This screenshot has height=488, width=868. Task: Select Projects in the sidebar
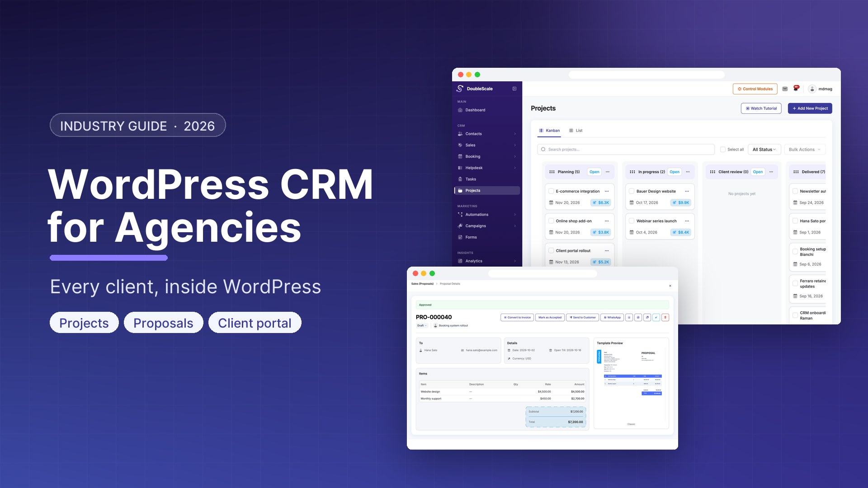point(487,191)
